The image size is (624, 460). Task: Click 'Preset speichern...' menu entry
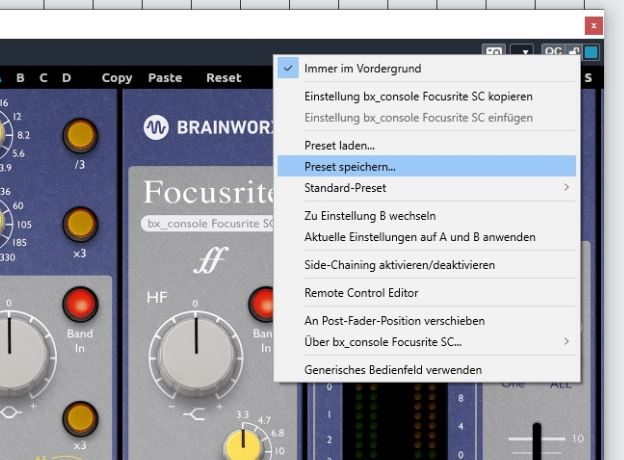[x=427, y=166]
